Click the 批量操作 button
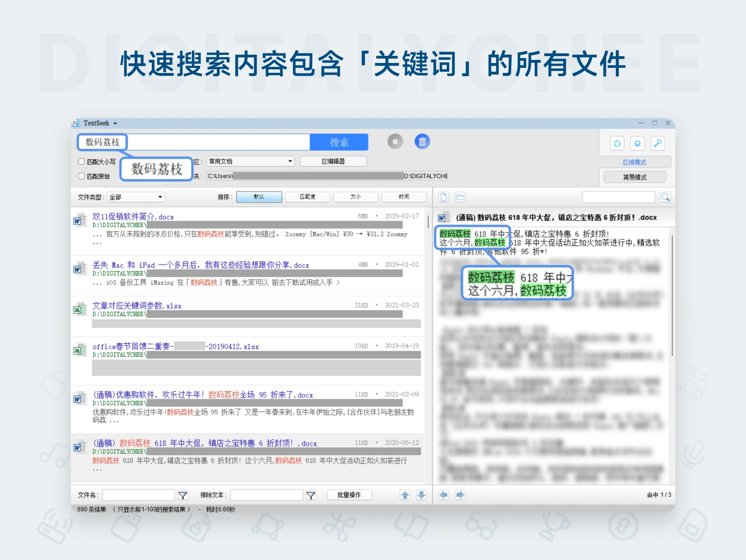Viewport: 746px width, 560px height. [349, 495]
